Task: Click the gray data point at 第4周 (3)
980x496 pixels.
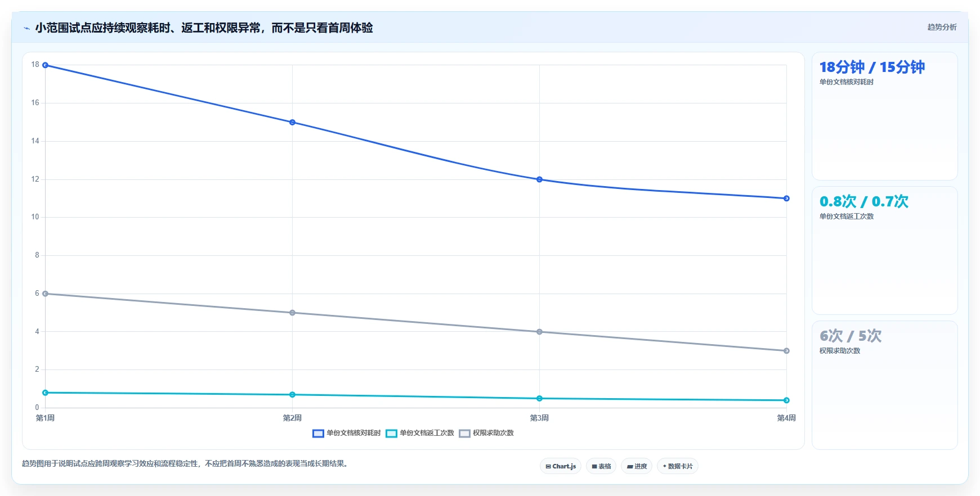Action: click(786, 351)
